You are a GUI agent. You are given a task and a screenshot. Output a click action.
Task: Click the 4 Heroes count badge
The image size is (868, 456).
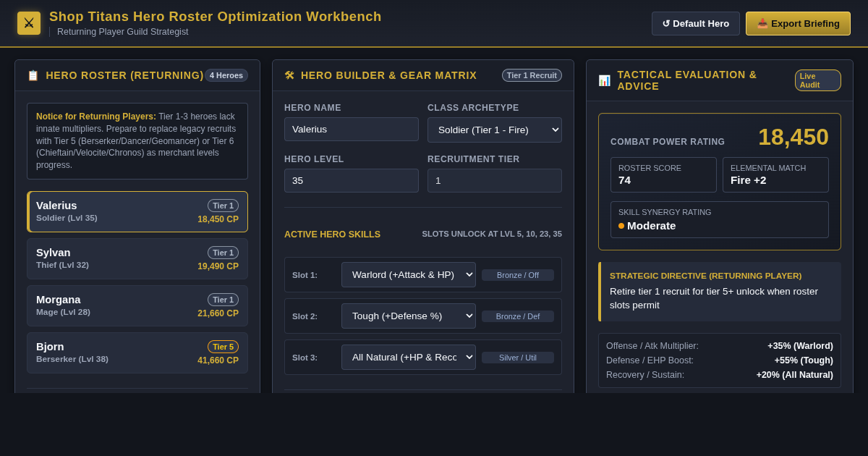tap(226, 75)
